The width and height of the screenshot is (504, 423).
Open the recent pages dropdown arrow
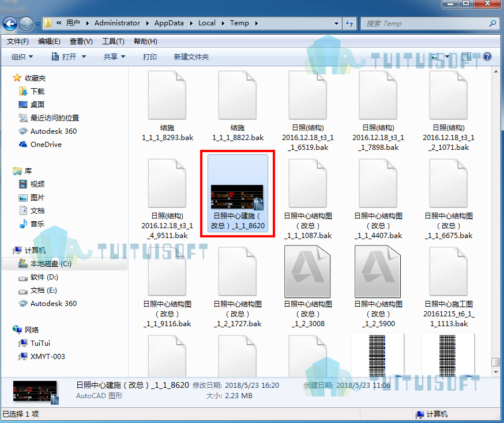point(37,24)
